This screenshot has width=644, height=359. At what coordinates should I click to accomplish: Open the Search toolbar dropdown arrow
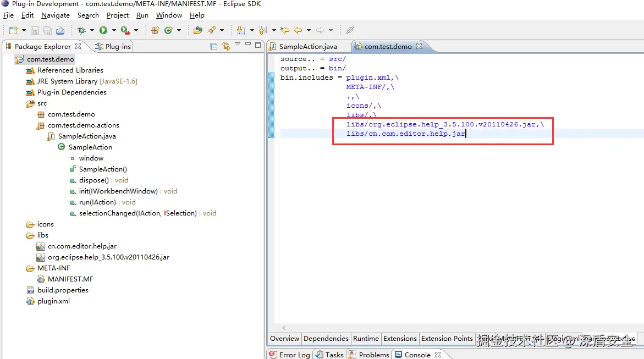click(x=222, y=30)
